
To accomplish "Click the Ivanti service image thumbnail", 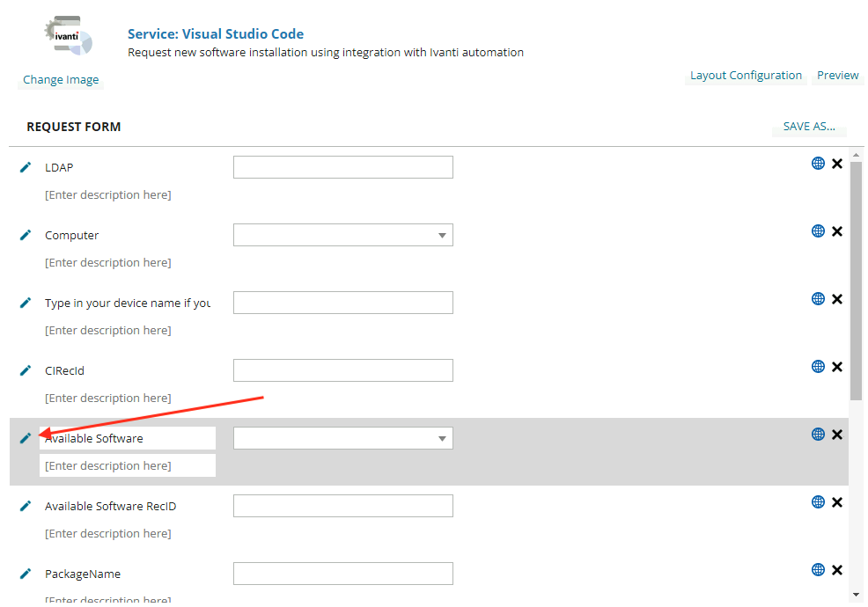I will tap(69, 37).
